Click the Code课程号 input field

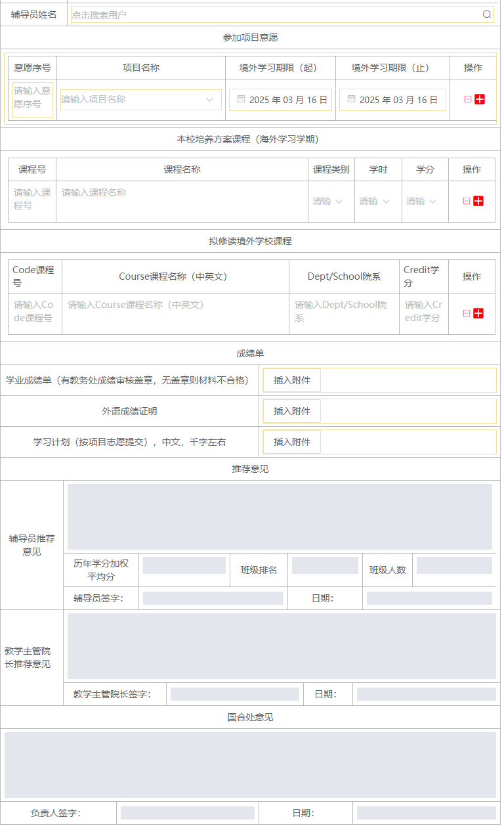click(34, 311)
